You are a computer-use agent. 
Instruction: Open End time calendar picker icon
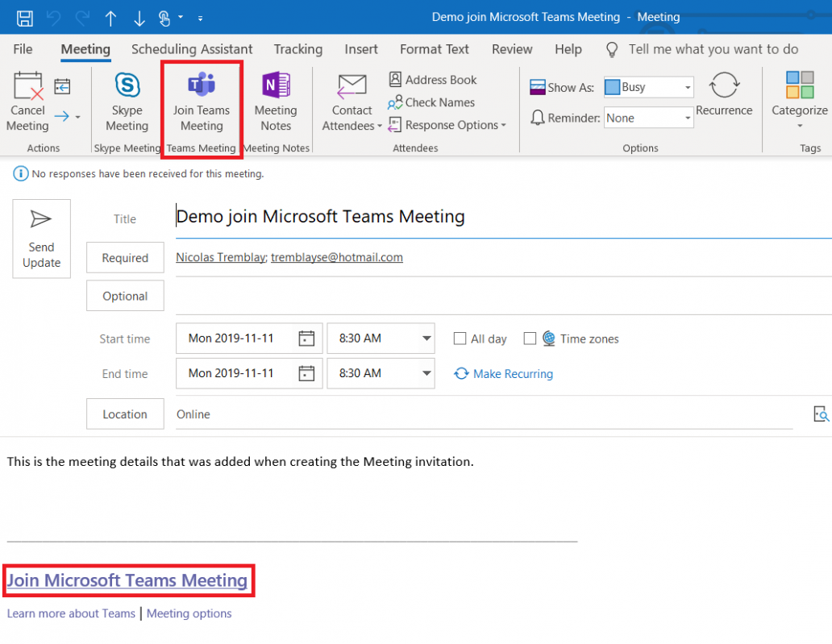[x=306, y=373]
